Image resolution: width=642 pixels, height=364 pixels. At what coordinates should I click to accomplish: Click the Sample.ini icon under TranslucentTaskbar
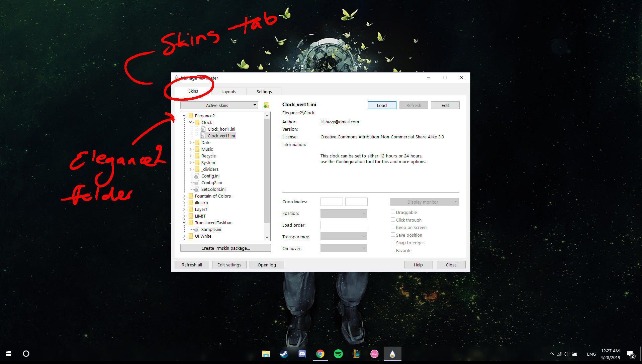197,229
